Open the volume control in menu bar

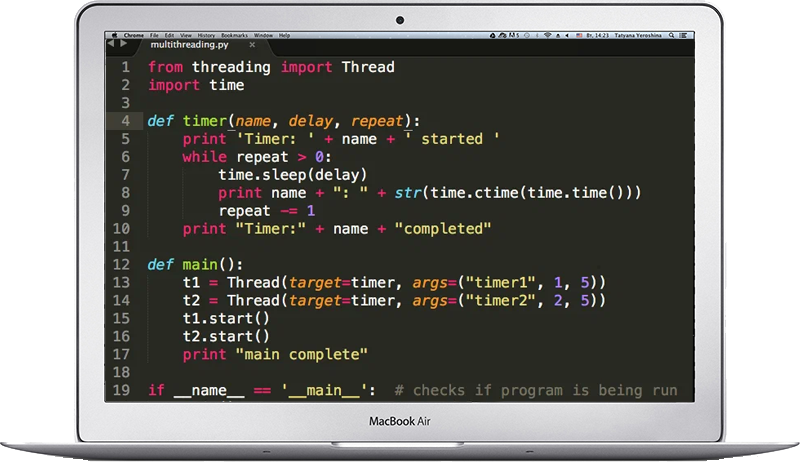(567, 35)
